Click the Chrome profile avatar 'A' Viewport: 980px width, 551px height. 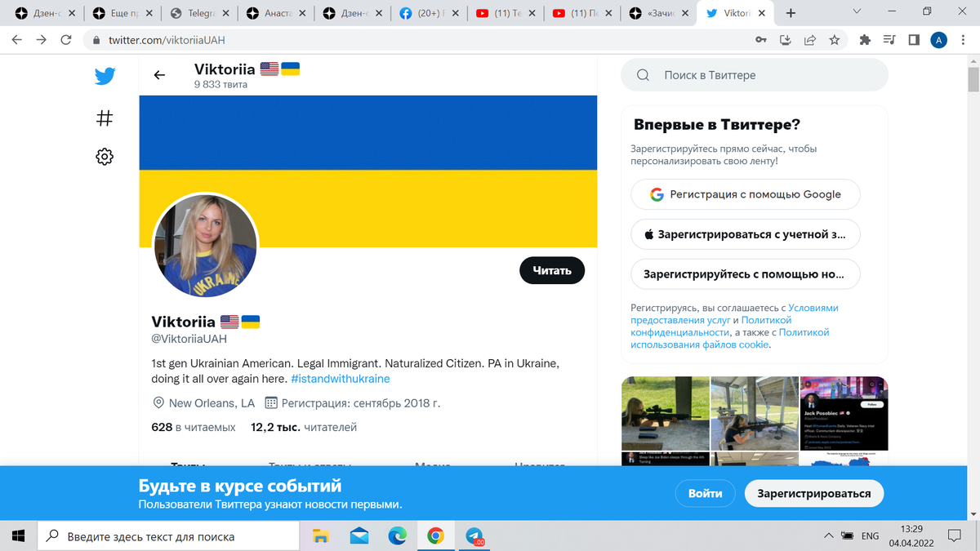pyautogui.click(x=939, y=39)
